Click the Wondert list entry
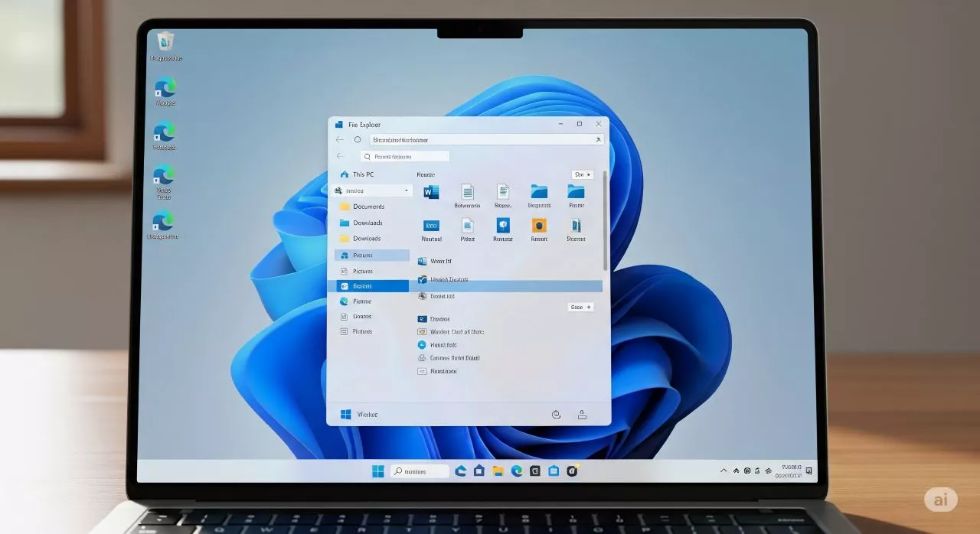The height and width of the screenshot is (534, 980). (456, 332)
